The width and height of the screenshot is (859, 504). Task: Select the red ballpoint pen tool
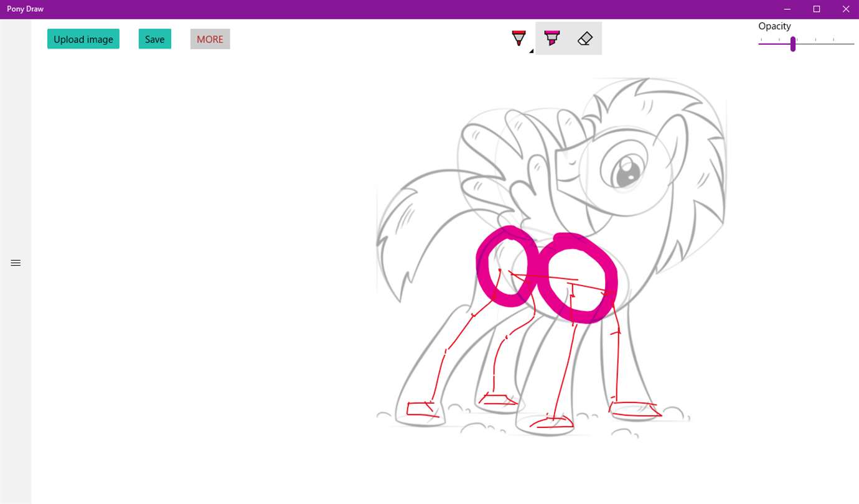[518, 39]
